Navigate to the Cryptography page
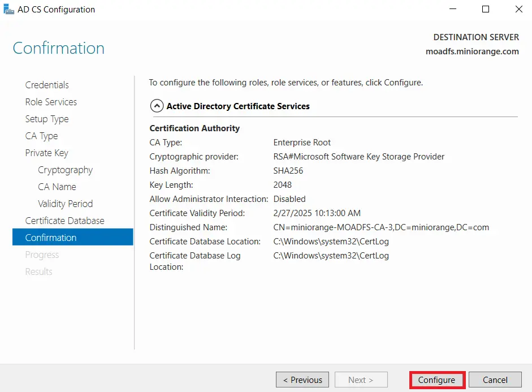 click(x=66, y=170)
